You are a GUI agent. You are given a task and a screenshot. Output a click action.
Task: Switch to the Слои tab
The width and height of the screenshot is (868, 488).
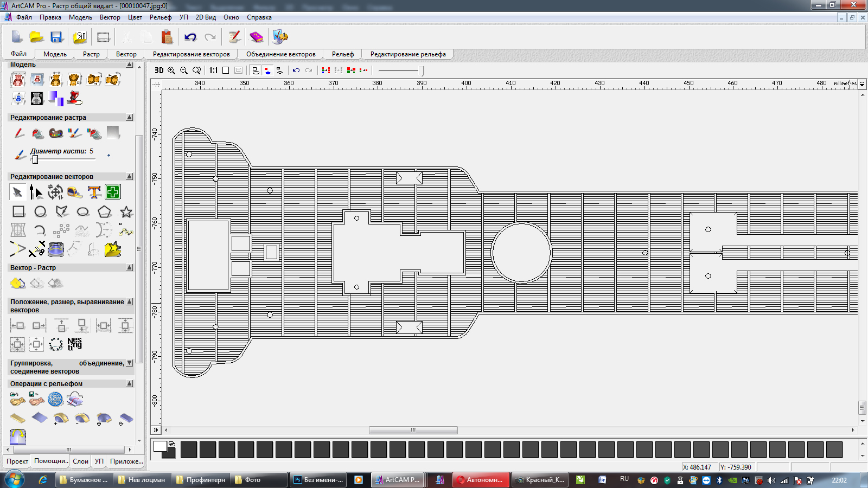coord(80,461)
